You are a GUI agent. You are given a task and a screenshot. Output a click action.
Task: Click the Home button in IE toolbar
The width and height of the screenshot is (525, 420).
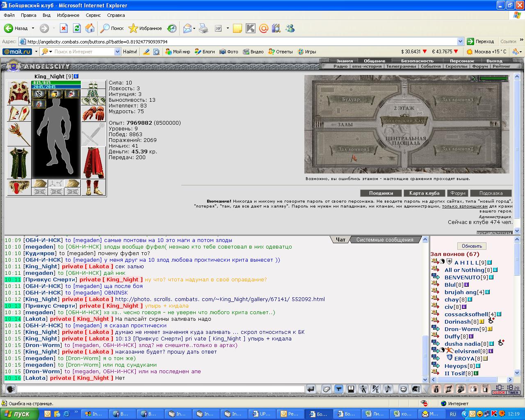[90, 28]
